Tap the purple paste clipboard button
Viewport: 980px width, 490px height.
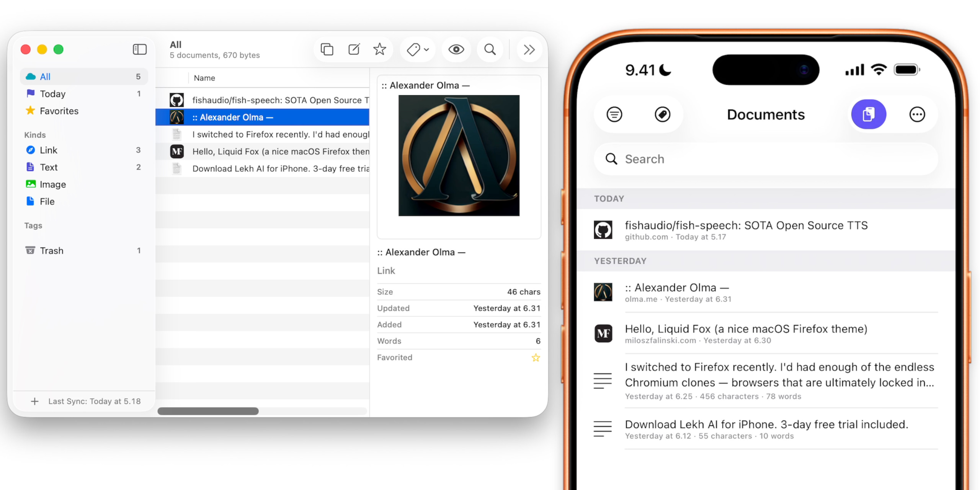pyautogui.click(x=868, y=114)
